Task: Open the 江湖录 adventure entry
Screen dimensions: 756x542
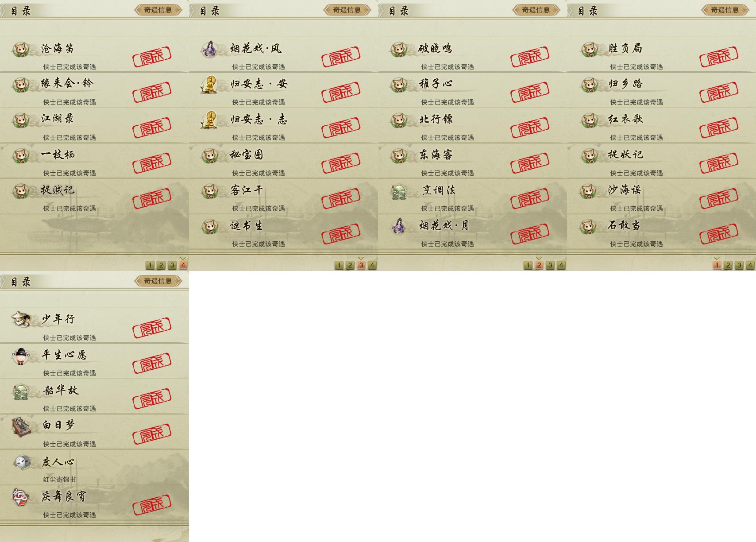Action: [x=94, y=125]
